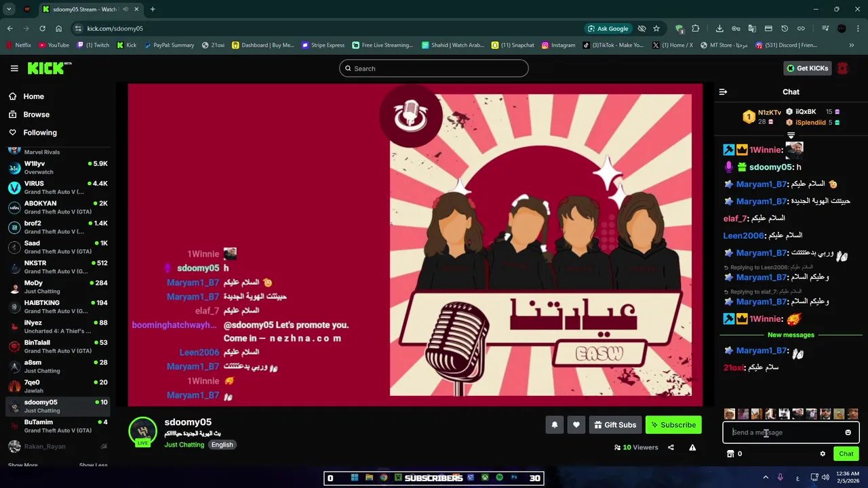Click the Gift Subs button
Viewport: 868px width, 488px height.
(615, 425)
